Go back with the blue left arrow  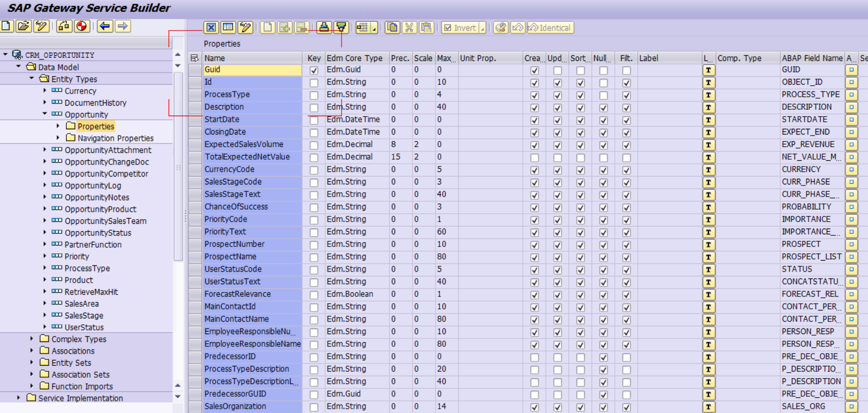(x=105, y=26)
